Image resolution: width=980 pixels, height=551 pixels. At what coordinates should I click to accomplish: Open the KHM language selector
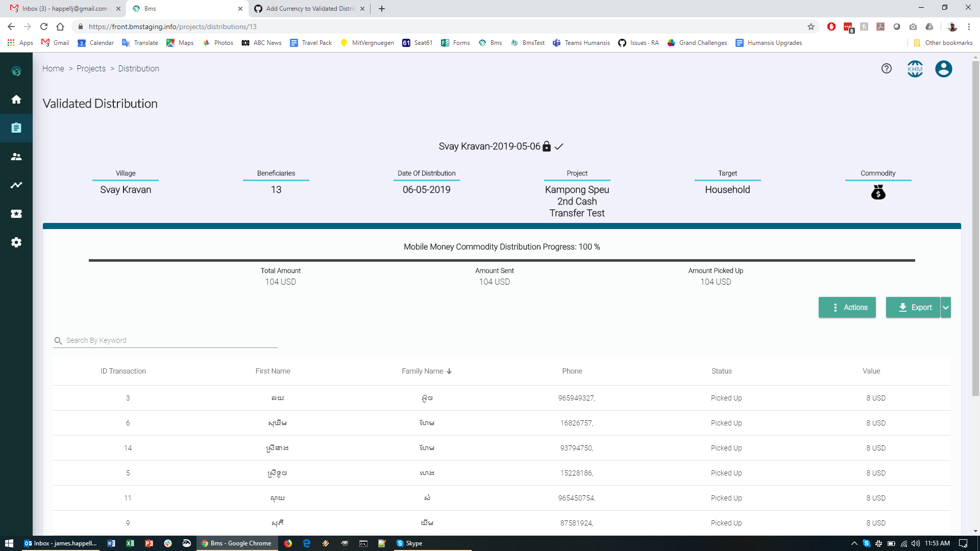click(915, 68)
